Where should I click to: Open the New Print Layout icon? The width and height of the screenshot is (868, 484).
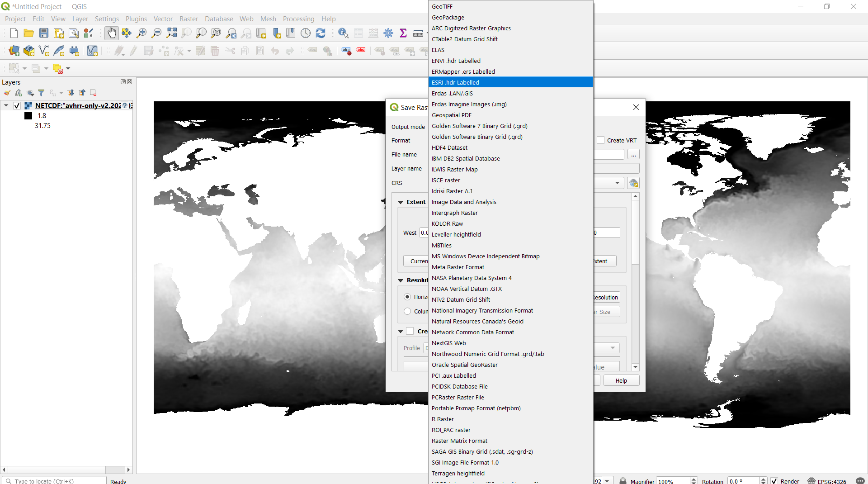point(58,33)
